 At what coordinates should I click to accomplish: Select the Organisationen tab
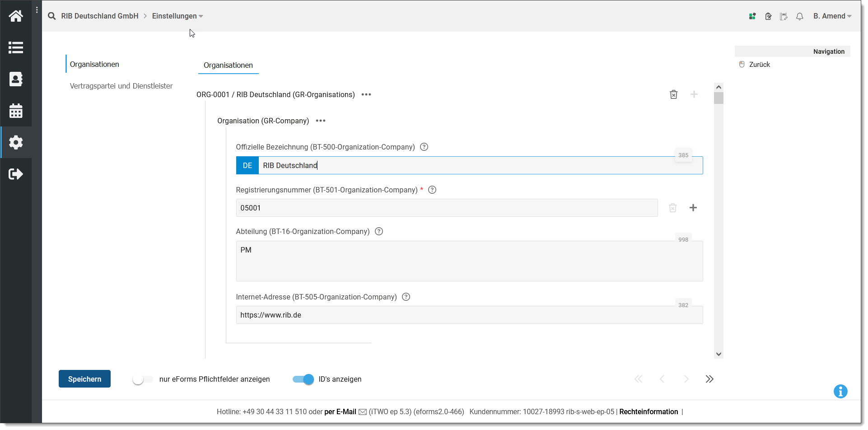pyautogui.click(x=228, y=65)
